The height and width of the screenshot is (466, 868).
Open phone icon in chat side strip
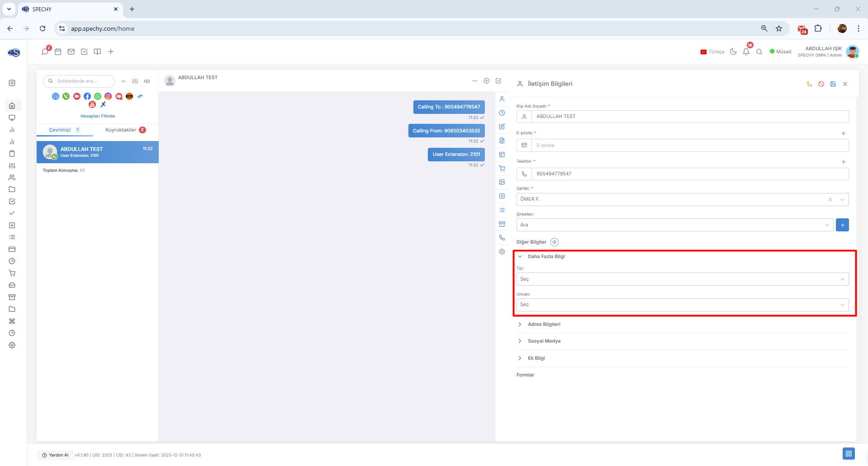click(x=502, y=238)
